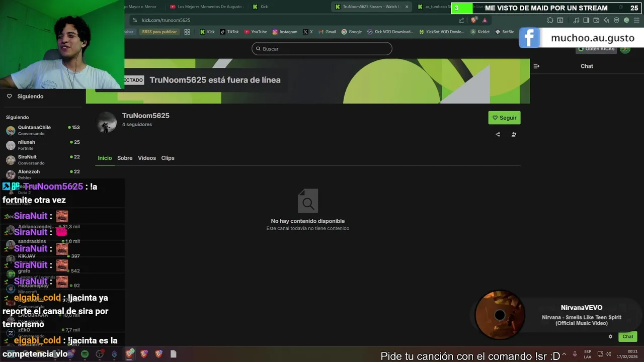Click the browser extensions puzzle icon
The height and width of the screenshot is (362, 644).
click(x=550, y=20)
